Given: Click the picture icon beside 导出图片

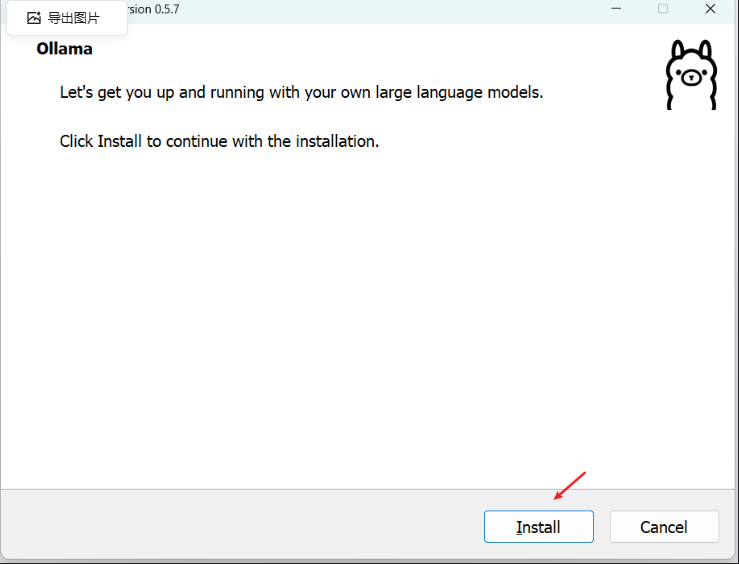Looking at the screenshot, I should point(34,18).
